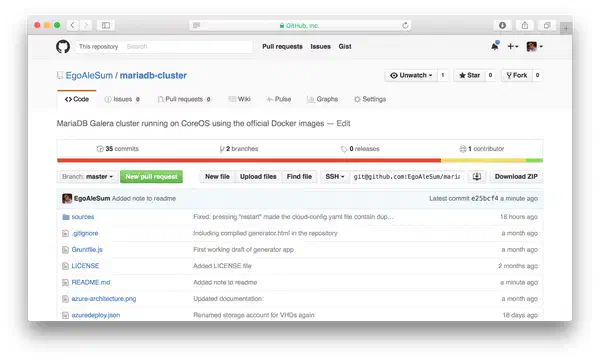The image size is (600, 361).
Task: Switch to the Wiki tab
Action: 239,99
